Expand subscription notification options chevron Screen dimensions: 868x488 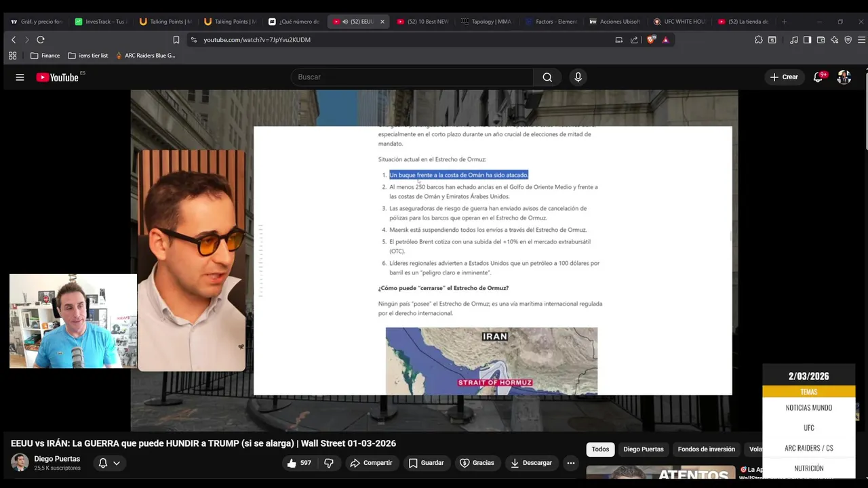pos(117,463)
